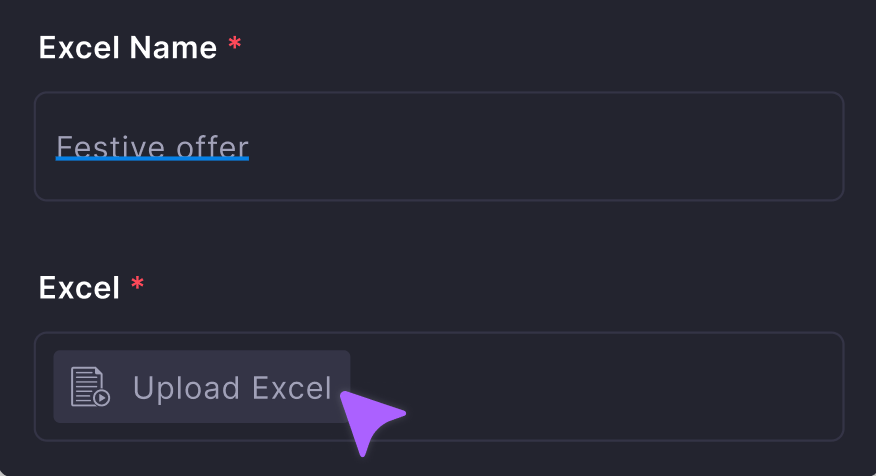The image size is (876, 476).
Task: Click the 'Festive offer' text in the field
Action: pyautogui.click(x=152, y=148)
